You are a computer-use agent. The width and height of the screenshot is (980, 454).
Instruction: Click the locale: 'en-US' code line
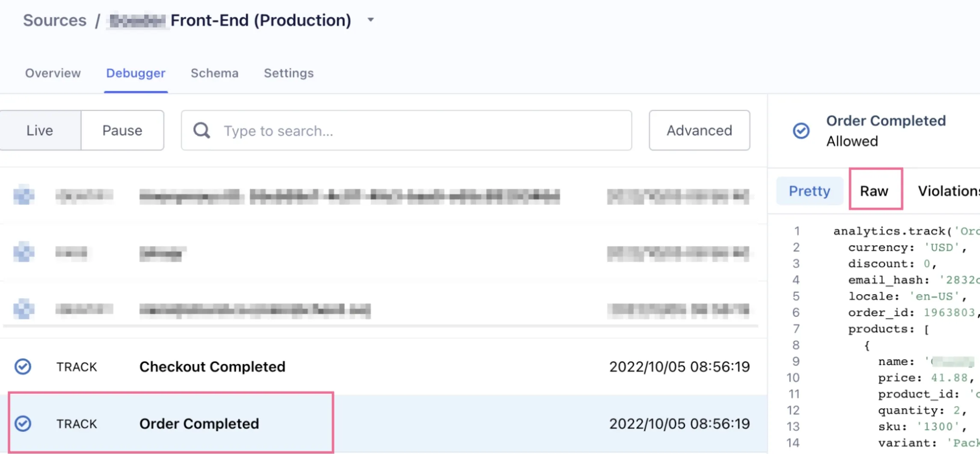908,296
